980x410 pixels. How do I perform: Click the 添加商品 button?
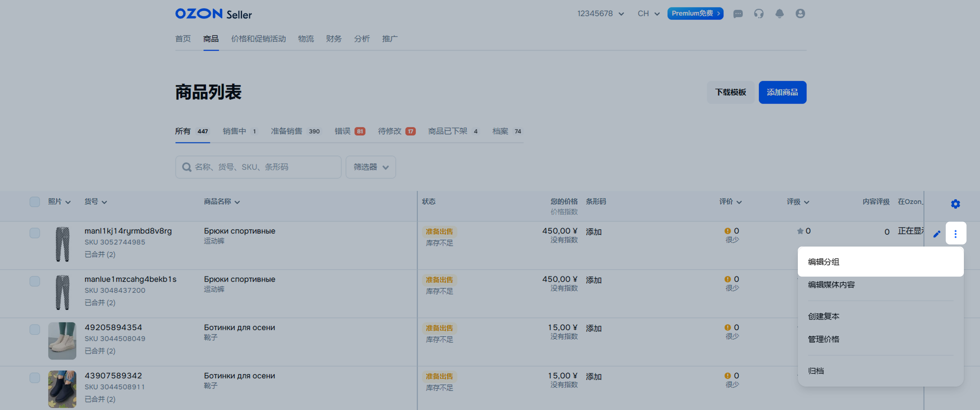pyautogui.click(x=782, y=92)
